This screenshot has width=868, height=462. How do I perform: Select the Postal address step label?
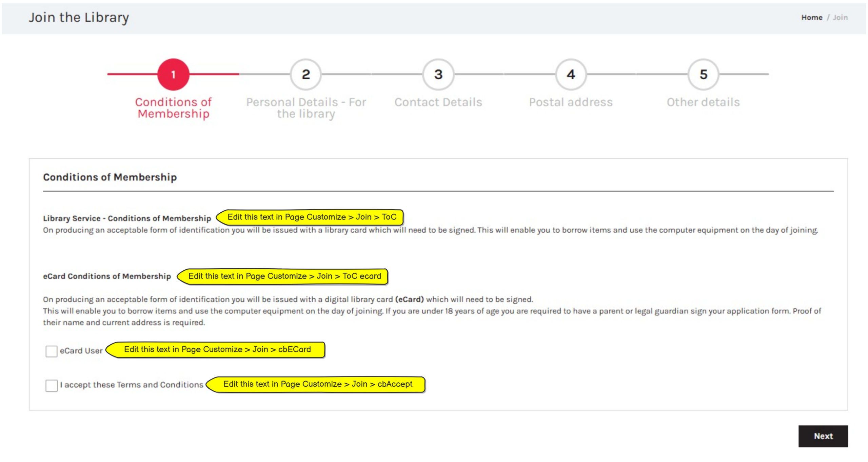(x=571, y=102)
